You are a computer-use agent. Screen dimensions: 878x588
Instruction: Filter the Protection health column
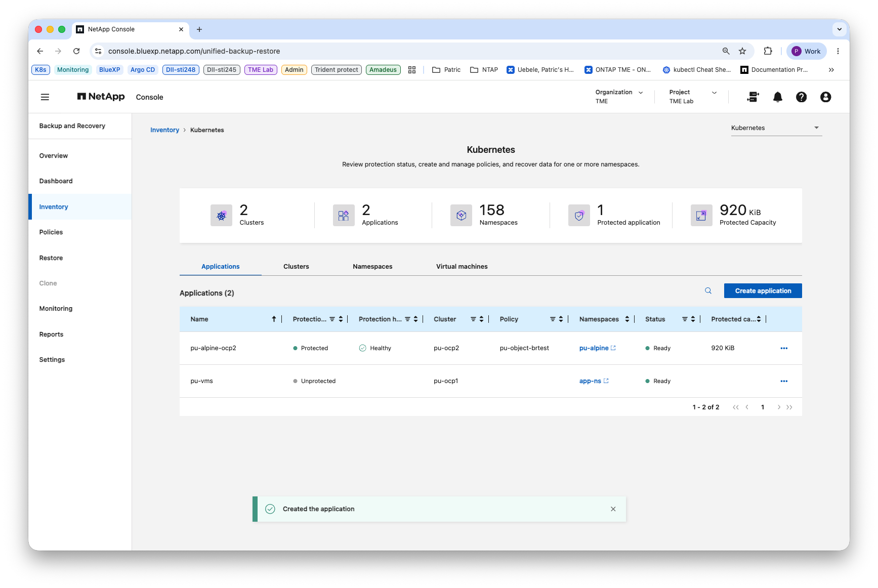click(x=407, y=319)
